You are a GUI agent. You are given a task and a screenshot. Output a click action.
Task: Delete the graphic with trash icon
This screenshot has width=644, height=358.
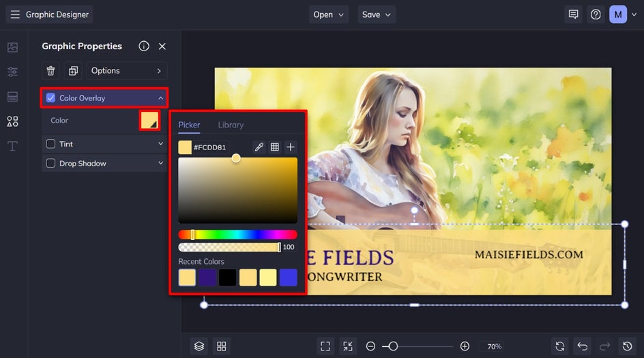50,71
